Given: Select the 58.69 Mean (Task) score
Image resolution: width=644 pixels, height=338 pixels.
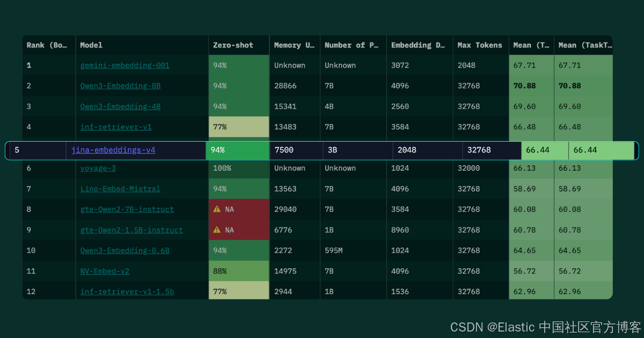Looking at the screenshot, I should pos(525,189).
